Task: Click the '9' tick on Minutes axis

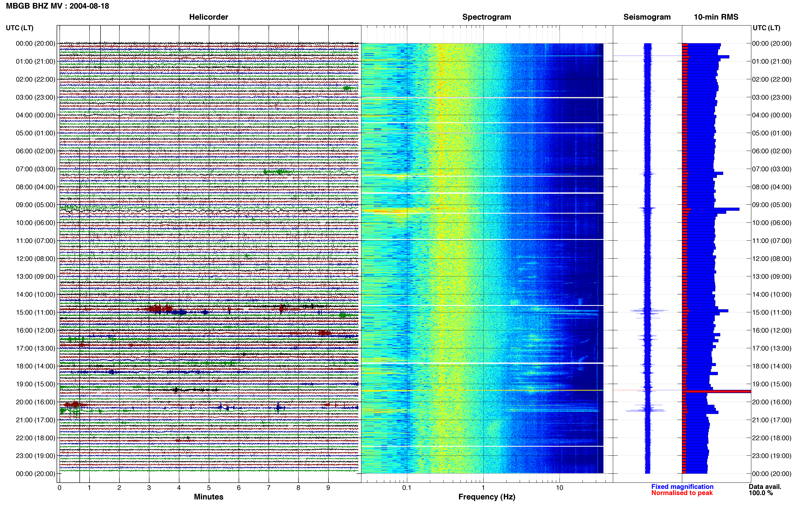Action: tap(328, 488)
